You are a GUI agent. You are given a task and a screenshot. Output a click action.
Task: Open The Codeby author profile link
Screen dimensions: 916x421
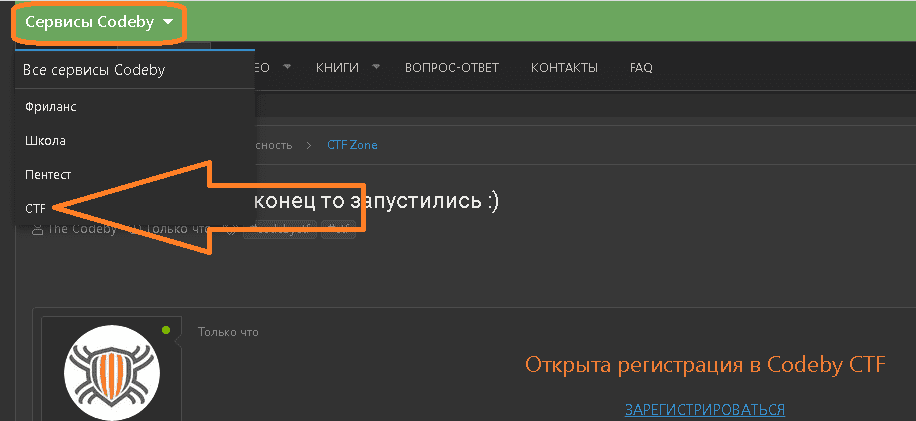pos(82,229)
